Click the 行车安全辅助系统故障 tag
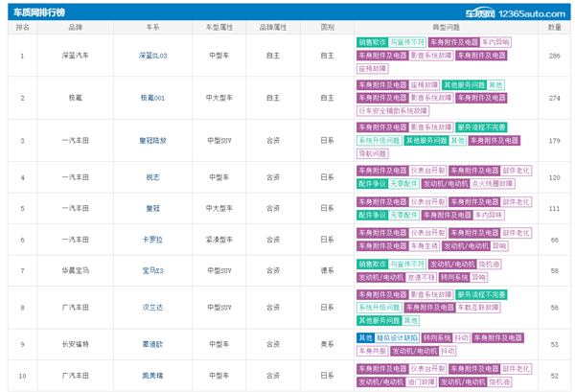Viewport: 575px width, 392px height. pyautogui.click(x=393, y=111)
